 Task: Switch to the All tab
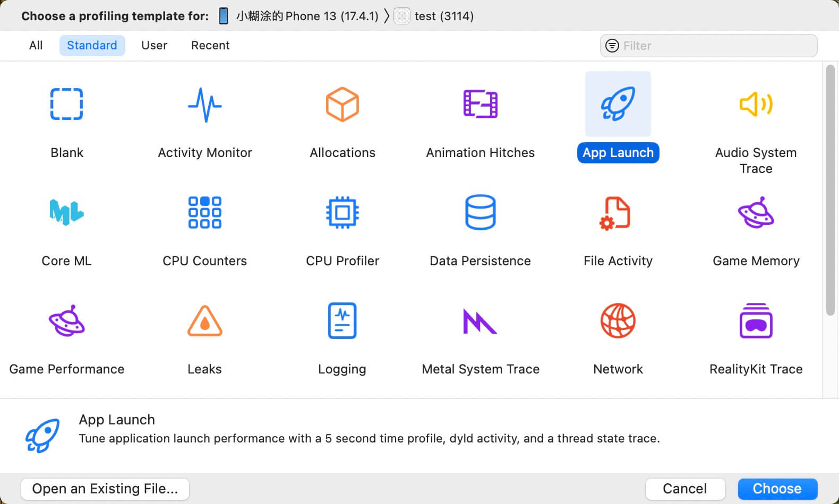click(x=36, y=46)
